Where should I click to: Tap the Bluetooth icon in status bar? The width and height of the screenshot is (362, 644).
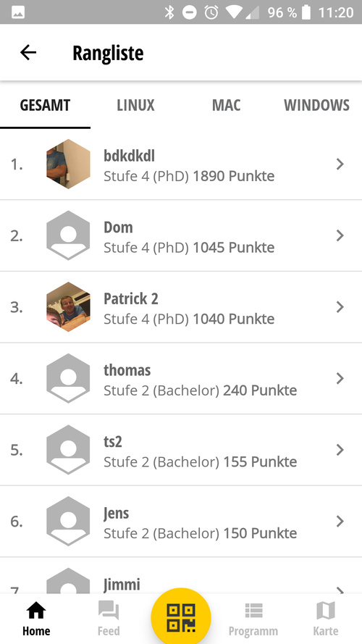click(169, 12)
